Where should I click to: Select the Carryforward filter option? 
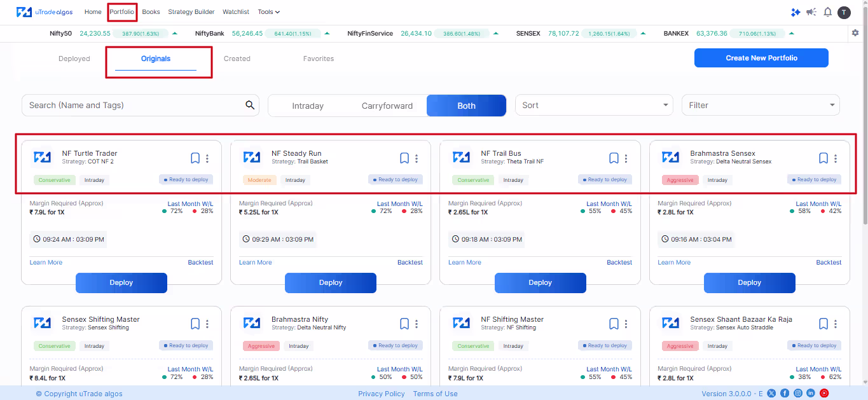tap(387, 106)
